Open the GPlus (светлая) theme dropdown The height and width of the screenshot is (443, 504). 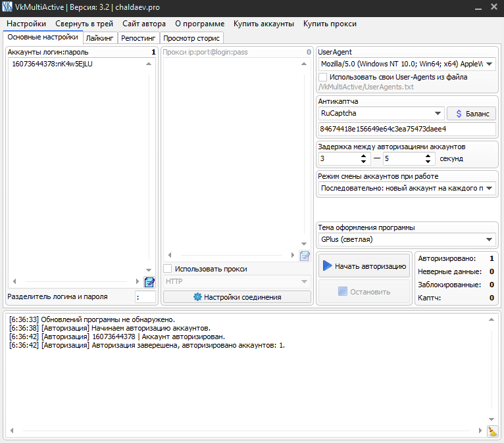click(489, 240)
